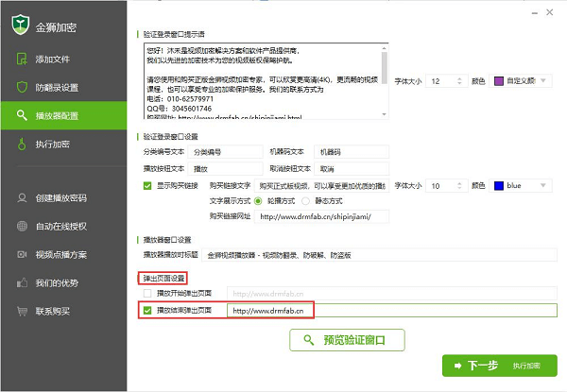Click the 执行加密 icon in the sidebar
Image resolution: width=567 pixels, height=392 pixels.
(x=22, y=144)
